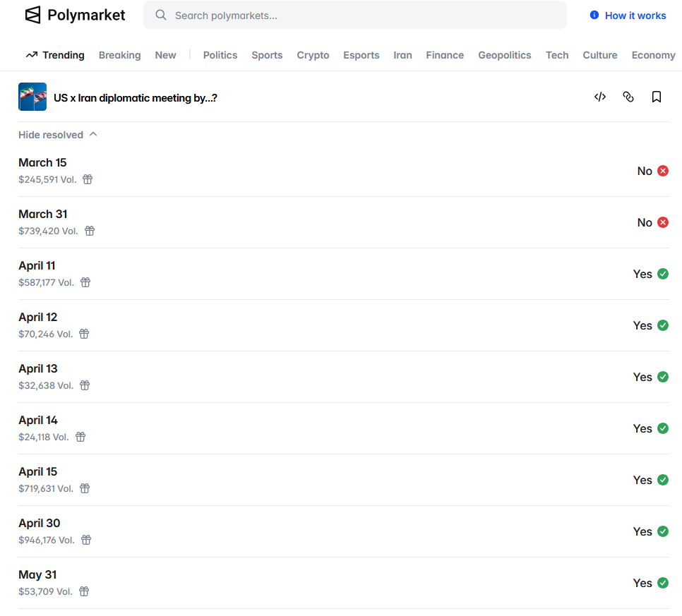Switch to the Esports category
The width and height of the screenshot is (682, 616).
pos(361,55)
